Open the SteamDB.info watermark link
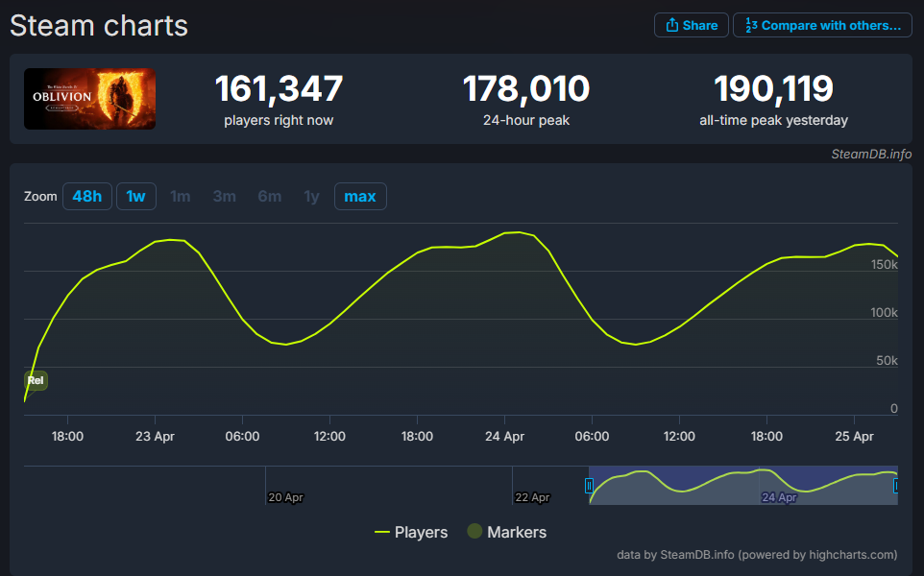The height and width of the screenshot is (576, 924). pos(871,155)
